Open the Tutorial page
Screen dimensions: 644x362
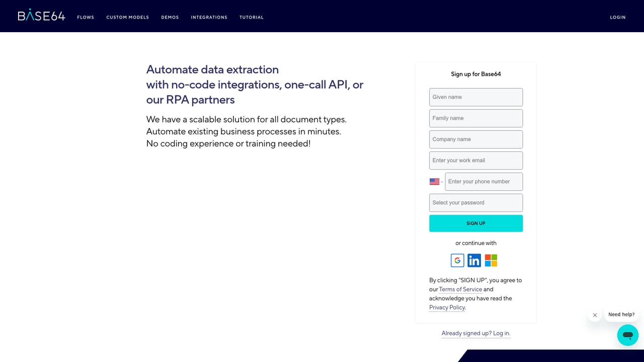[252, 17]
